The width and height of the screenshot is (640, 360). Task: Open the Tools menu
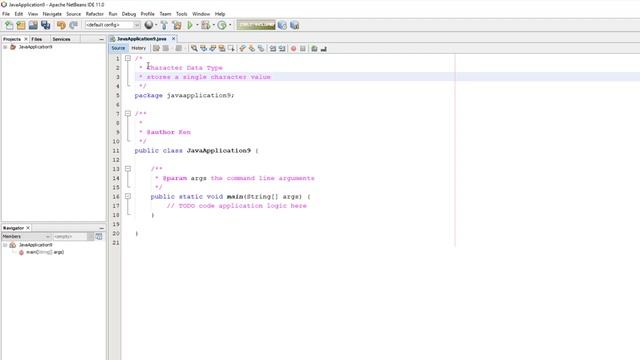pos(182,14)
